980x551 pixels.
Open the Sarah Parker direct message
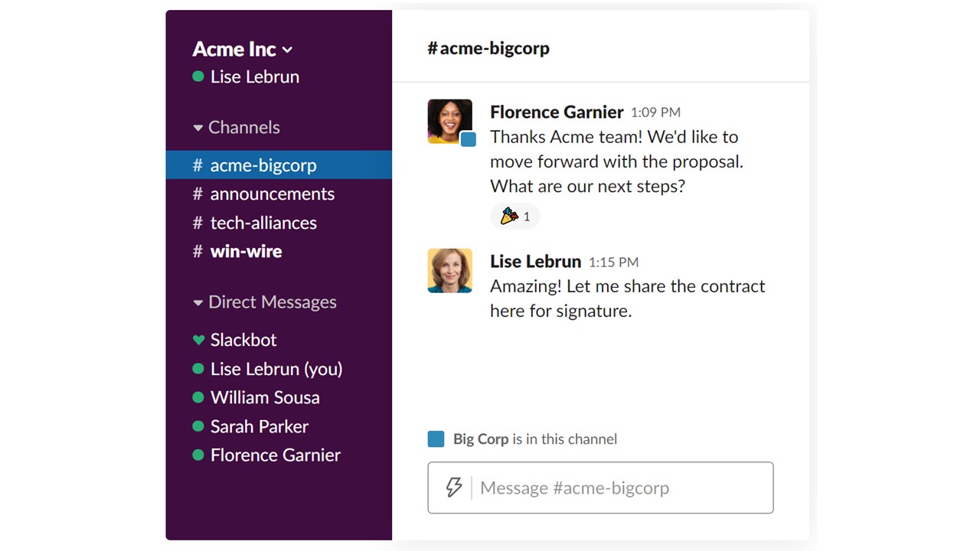(x=259, y=426)
